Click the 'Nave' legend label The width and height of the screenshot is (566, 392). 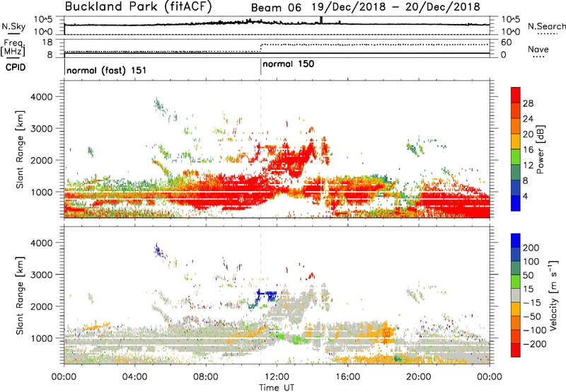coord(538,50)
